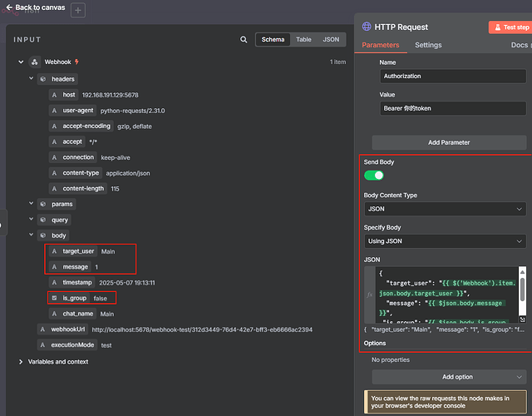Expand the query section chevron
Screen dimensions: 532x416
click(32, 219)
